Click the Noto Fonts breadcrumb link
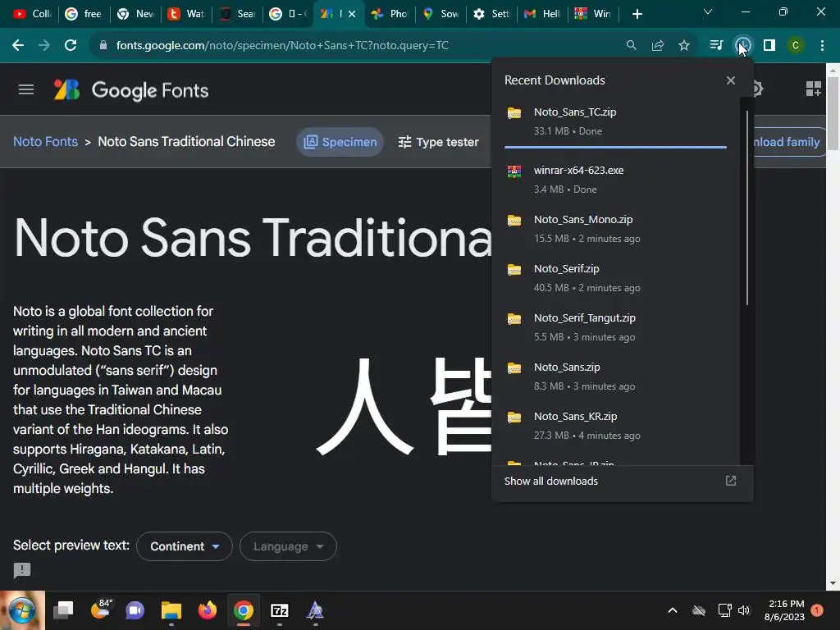The height and width of the screenshot is (630, 840). pos(46,141)
